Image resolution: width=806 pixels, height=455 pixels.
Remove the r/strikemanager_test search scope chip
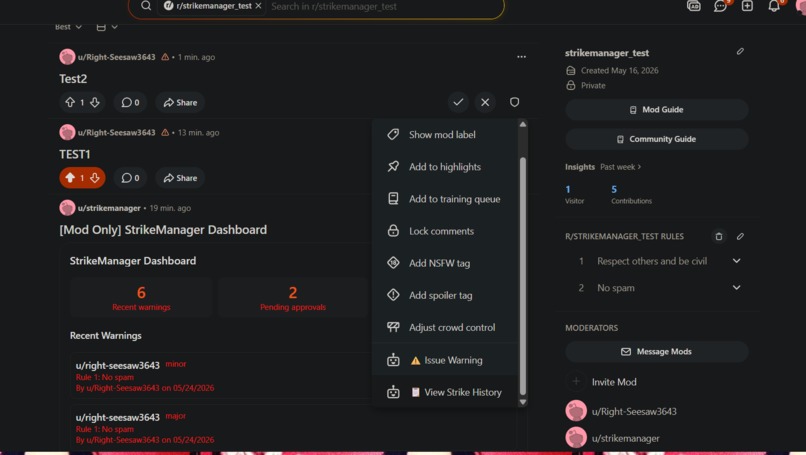258,6
